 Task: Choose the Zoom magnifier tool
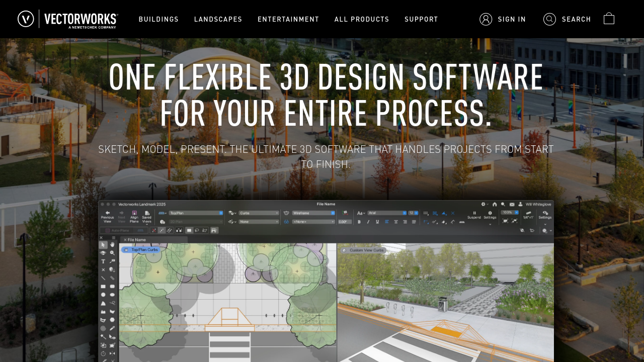(112, 253)
